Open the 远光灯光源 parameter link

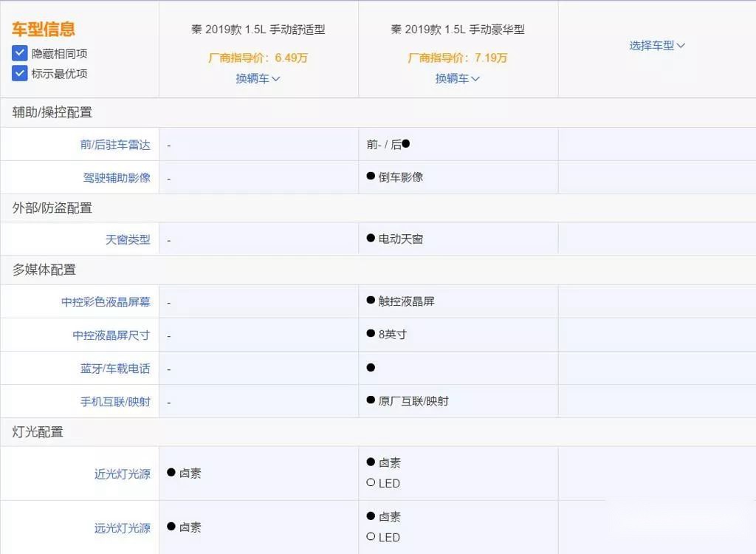(123, 528)
